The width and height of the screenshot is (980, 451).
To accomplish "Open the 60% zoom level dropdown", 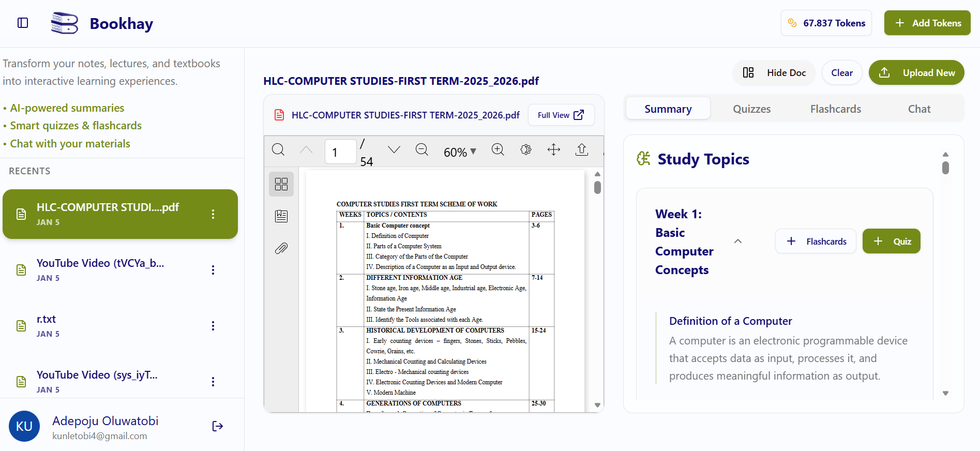I will (x=460, y=152).
